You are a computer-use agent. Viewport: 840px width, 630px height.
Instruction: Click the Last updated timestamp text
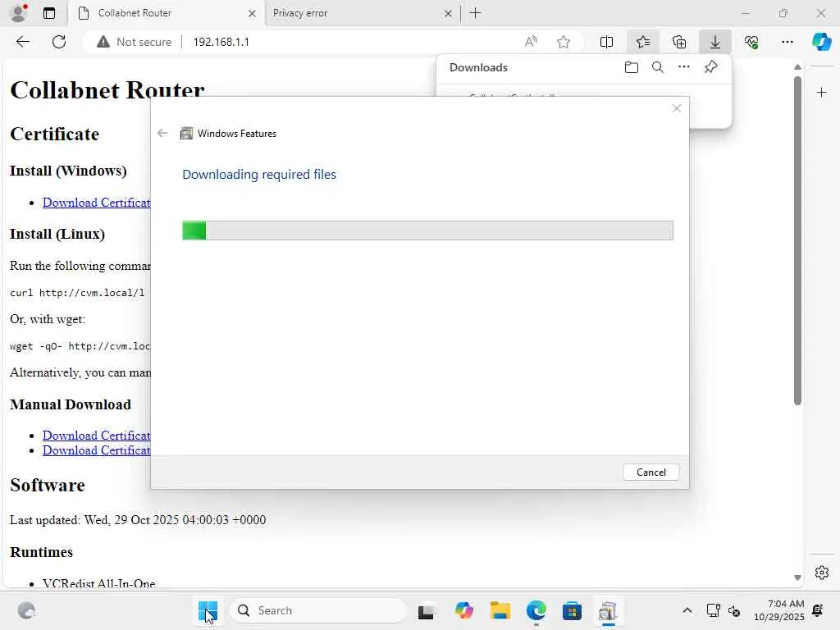(138, 519)
